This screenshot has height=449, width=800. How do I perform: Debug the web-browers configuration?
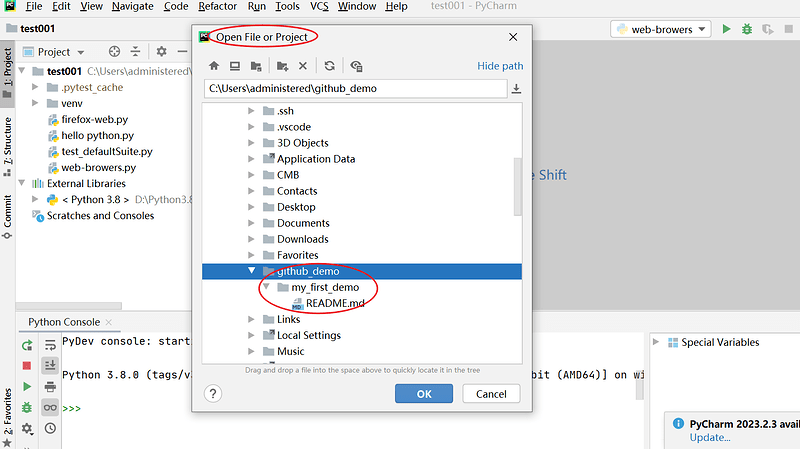[747, 29]
